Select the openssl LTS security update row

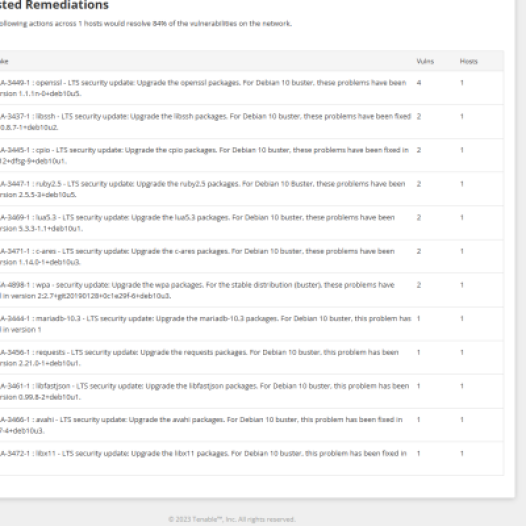click(x=252, y=88)
